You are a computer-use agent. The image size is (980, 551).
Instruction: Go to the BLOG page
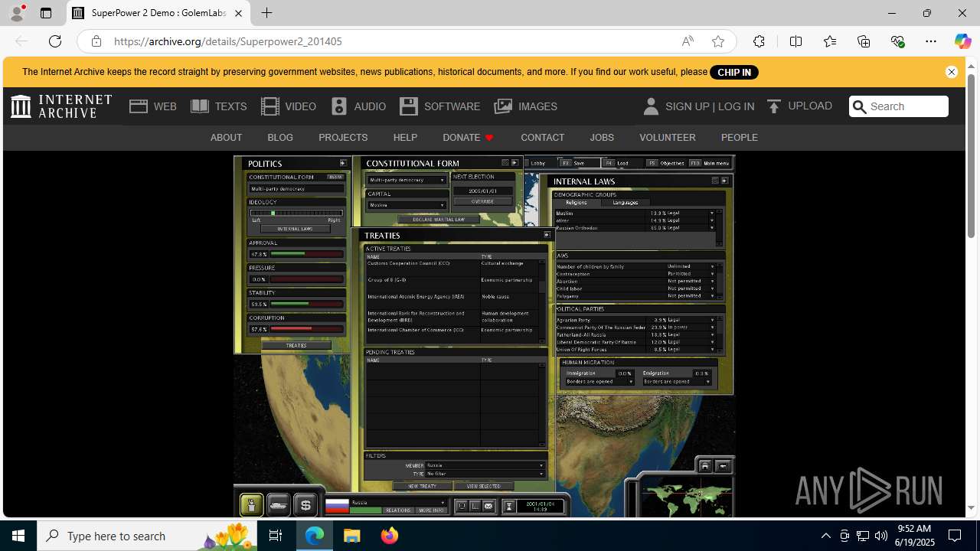(280, 138)
